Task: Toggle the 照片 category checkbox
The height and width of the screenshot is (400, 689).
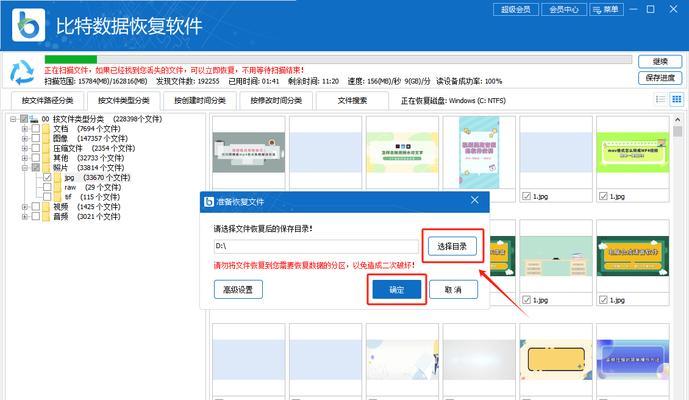Action: (x=36, y=167)
